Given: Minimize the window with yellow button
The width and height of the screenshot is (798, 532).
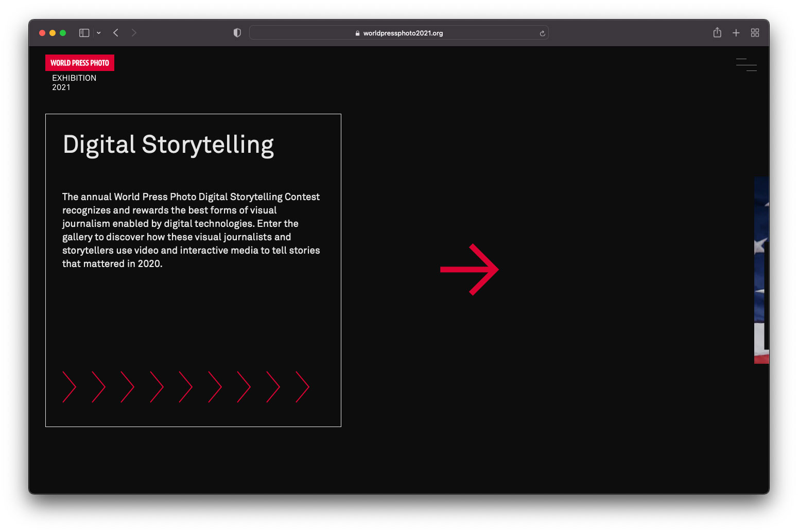Looking at the screenshot, I should [53, 33].
